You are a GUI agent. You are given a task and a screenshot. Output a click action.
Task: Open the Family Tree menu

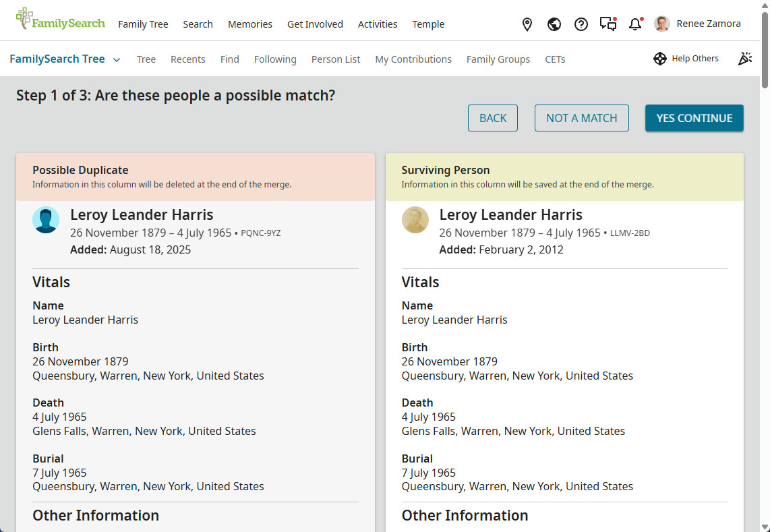143,24
